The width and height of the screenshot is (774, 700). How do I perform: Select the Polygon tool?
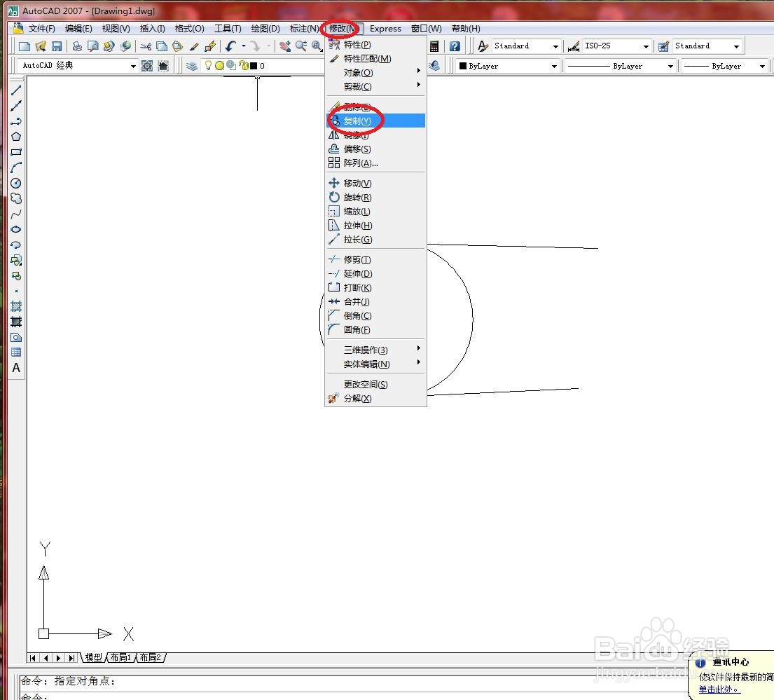click(16, 136)
